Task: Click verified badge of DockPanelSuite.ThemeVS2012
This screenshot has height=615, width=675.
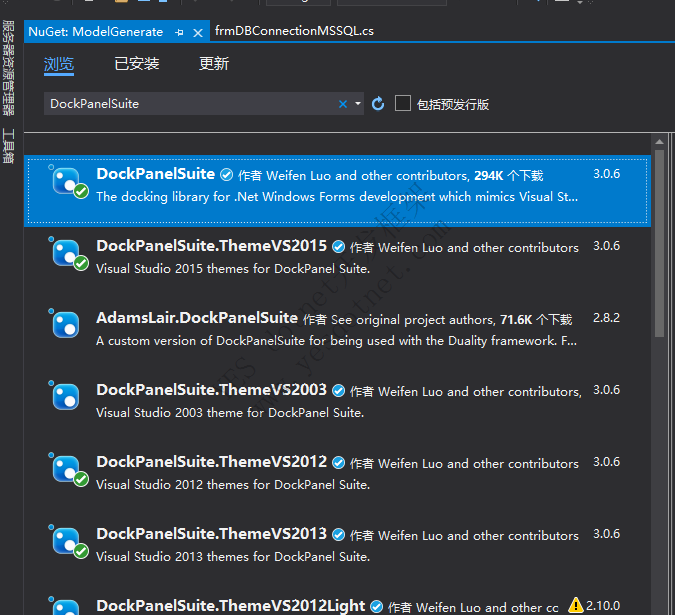Action: [x=339, y=463]
